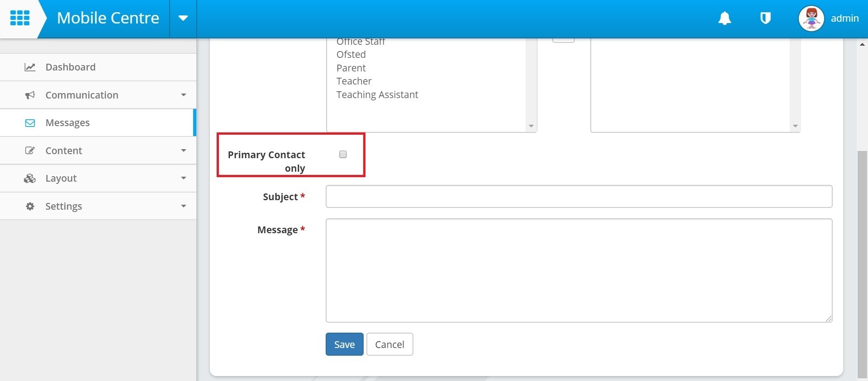Click the shield icon in header
The image size is (868, 381).
[x=765, y=18]
